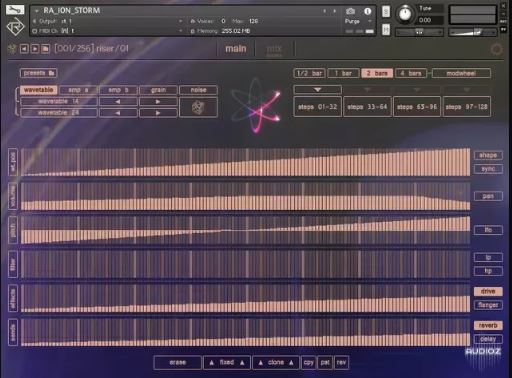
Task: Select the smp b source tab
Action: coord(118,90)
